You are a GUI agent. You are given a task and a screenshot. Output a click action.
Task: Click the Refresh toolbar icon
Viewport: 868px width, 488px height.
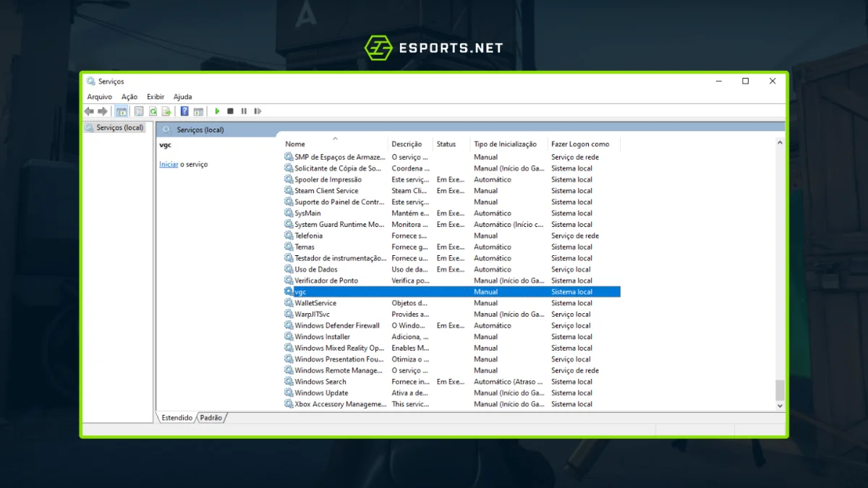153,111
